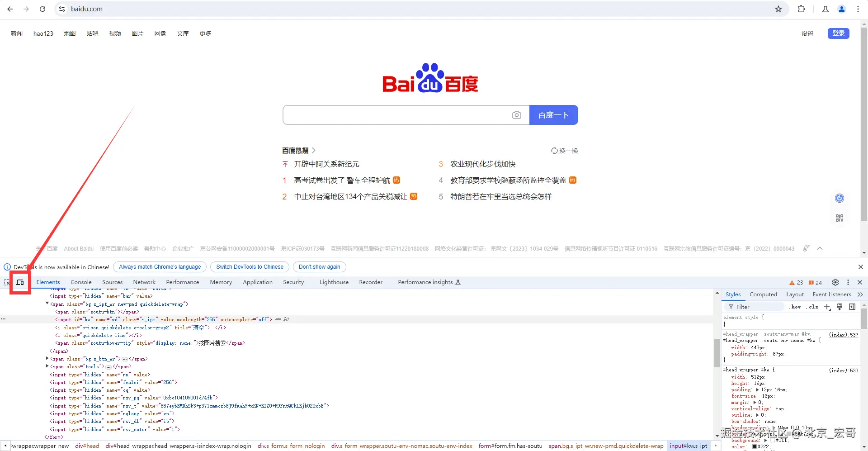Click Don't show again button
This screenshot has height=451, width=868.
click(x=320, y=267)
